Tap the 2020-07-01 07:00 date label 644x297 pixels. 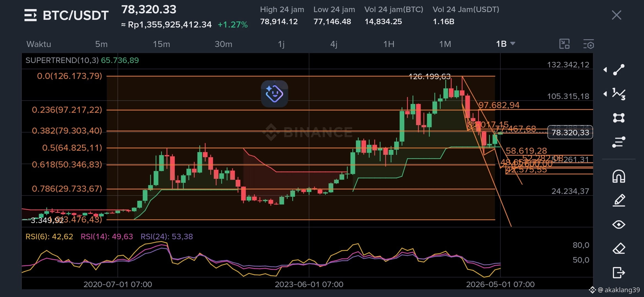tap(118, 284)
